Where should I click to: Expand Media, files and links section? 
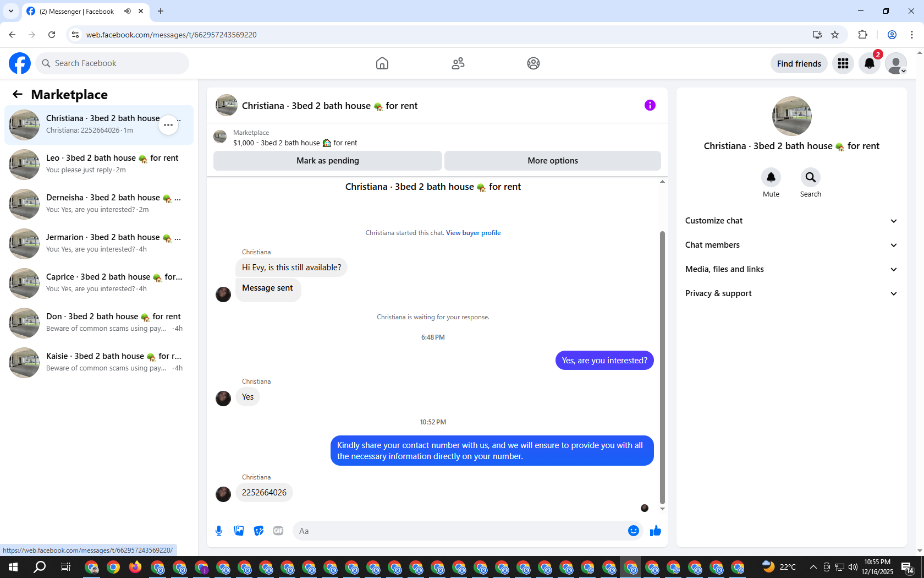point(791,269)
